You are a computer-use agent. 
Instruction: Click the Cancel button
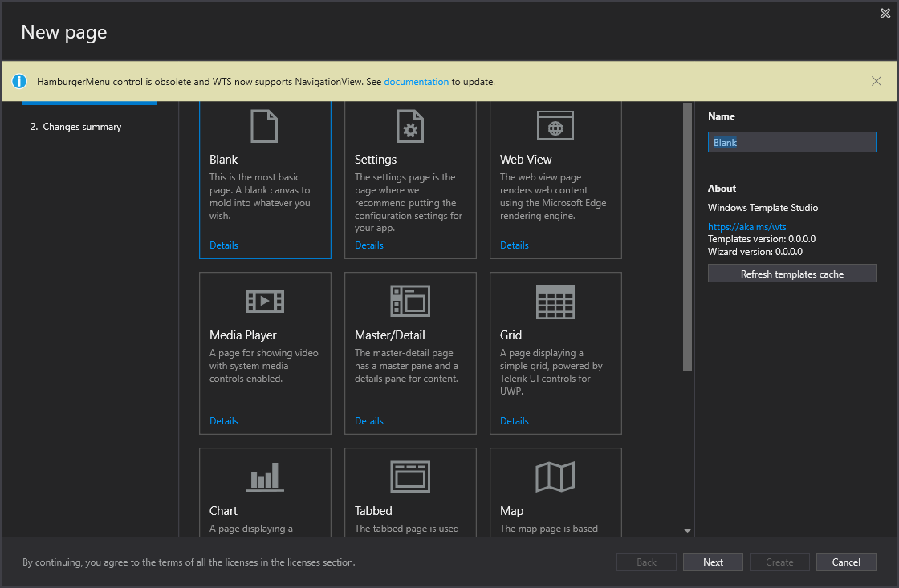tap(846, 562)
